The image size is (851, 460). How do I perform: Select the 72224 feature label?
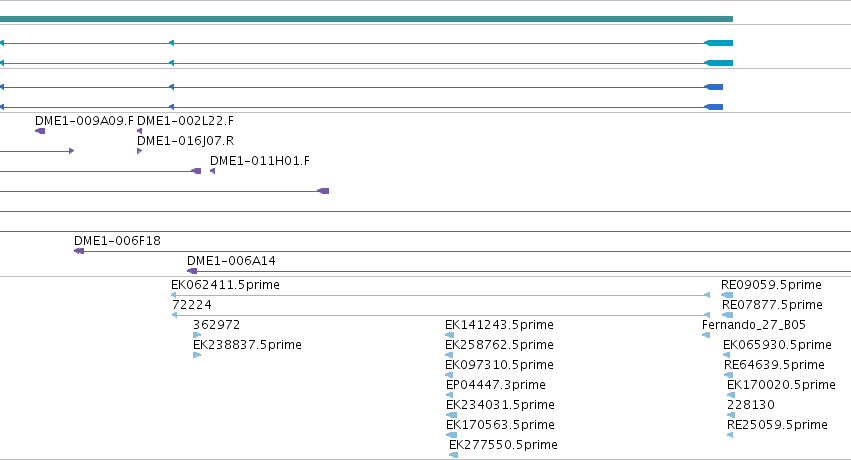pos(192,305)
